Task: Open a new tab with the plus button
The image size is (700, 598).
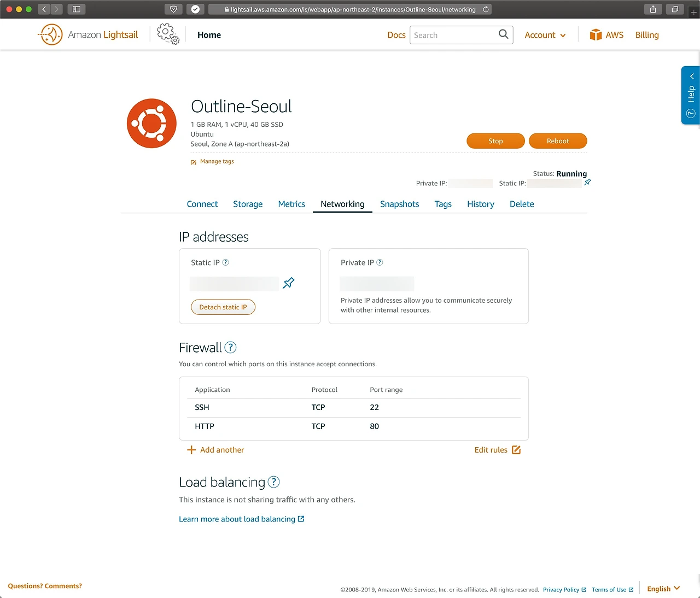Action: coord(694,12)
